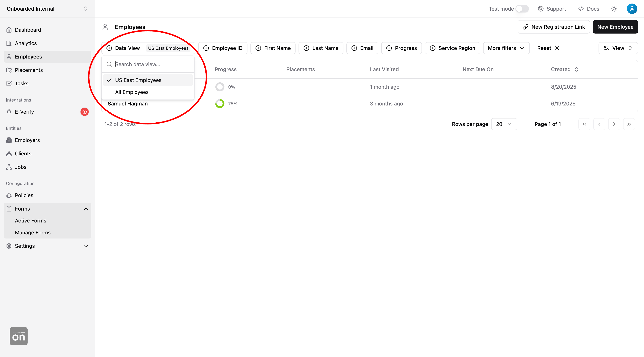Sort by Created column arrows
This screenshot has width=644, height=357.
[577, 69]
